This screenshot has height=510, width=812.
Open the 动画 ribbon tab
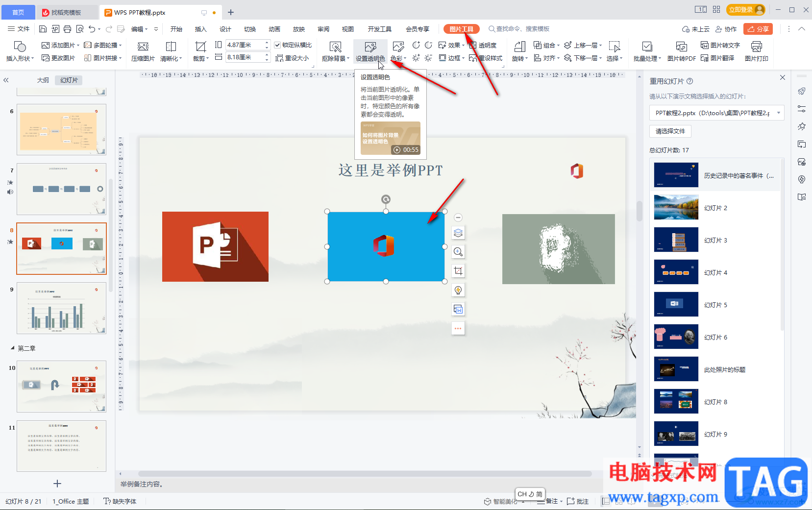click(x=274, y=29)
